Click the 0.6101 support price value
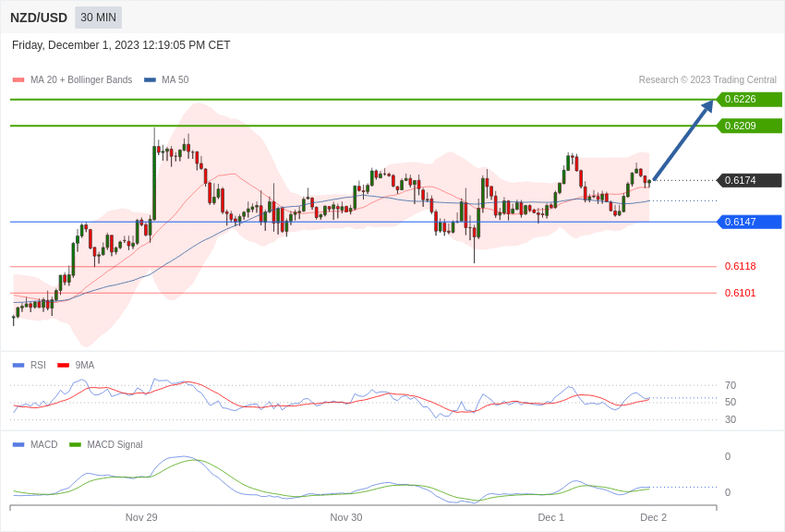Image resolution: width=785 pixels, height=532 pixels. pyautogui.click(x=740, y=293)
